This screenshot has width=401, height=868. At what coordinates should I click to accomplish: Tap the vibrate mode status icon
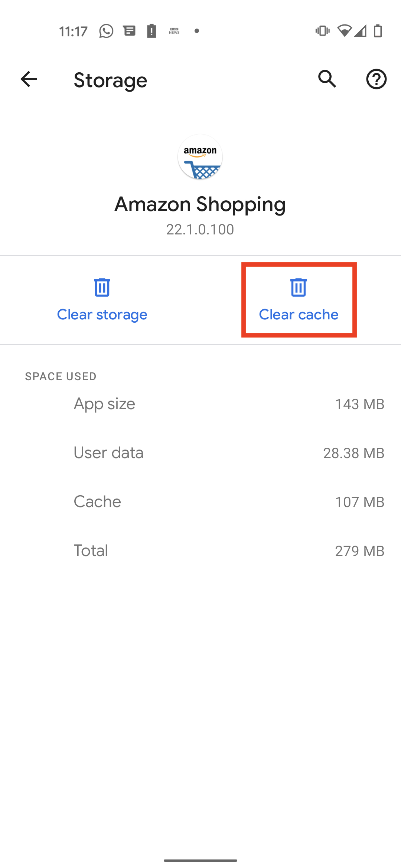coord(322,31)
